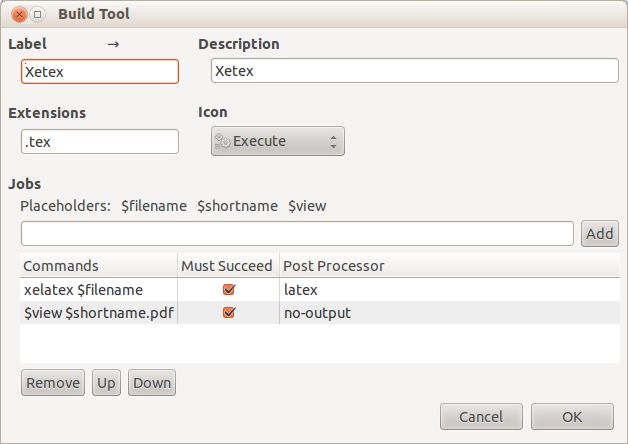The width and height of the screenshot is (628, 444).
Task: Click the Commands column header
Action: click(x=98, y=265)
